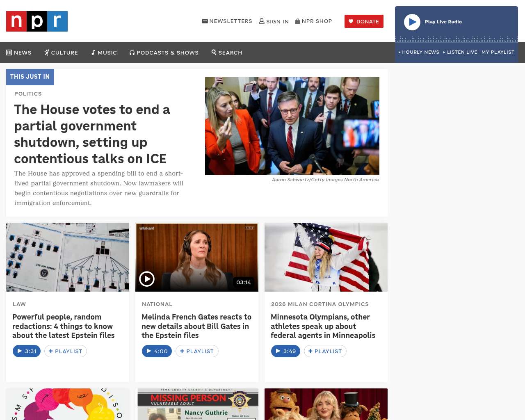The height and width of the screenshot is (420, 525).
Task: Open the Newsletters envelope link
Action: 227,21
